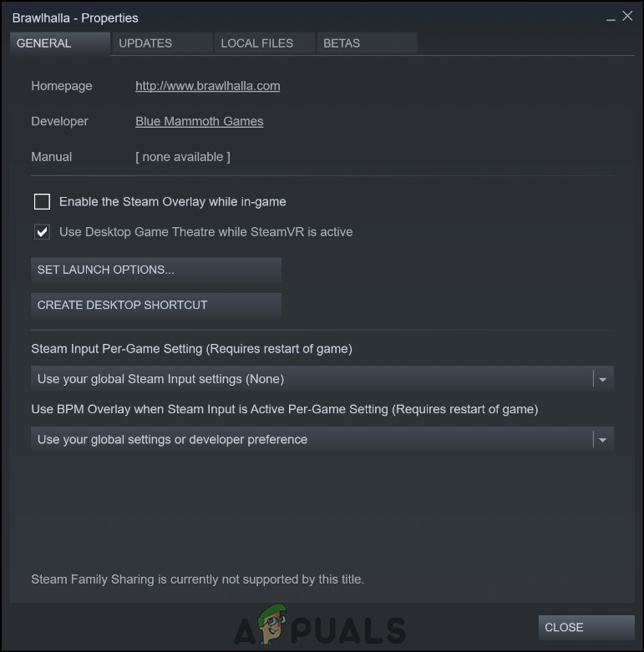
Task: Click the Desktop Game Theatre label text
Action: point(206,231)
